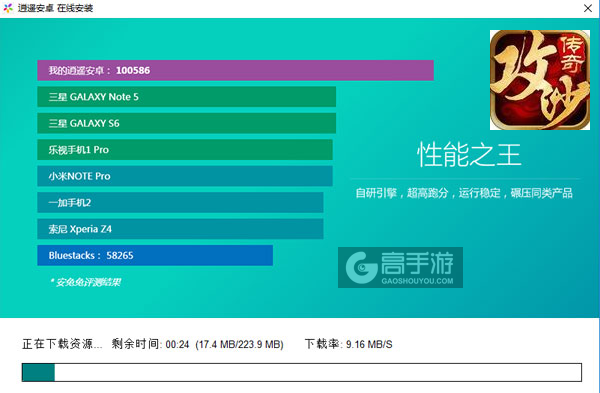Click the GAOSHOUYOU.COM link text
The image size is (600, 393).
(x=417, y=281)
